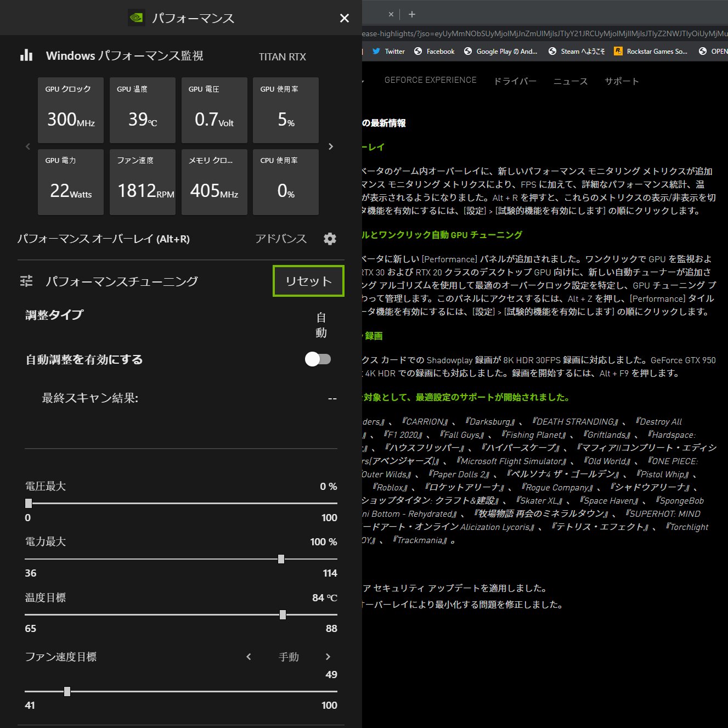Click the GPU 使用率 tile
728x728 pixels.
[x=286, y=110]
